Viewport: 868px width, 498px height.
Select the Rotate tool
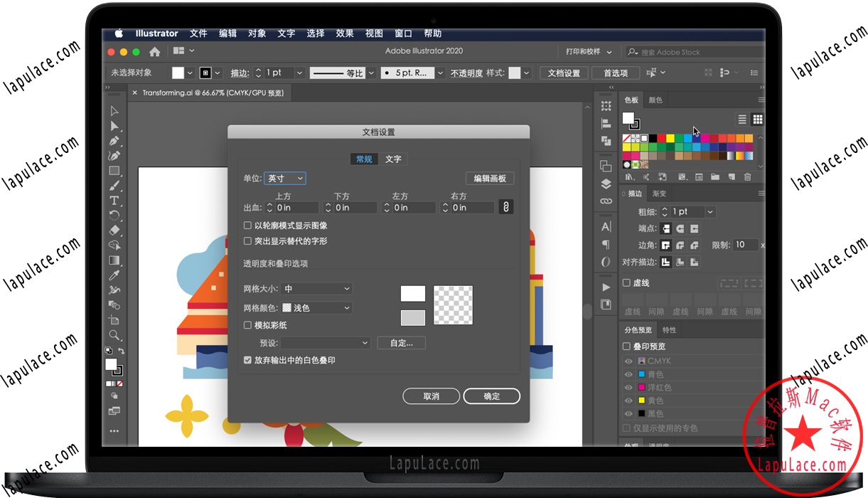point(114,216)
